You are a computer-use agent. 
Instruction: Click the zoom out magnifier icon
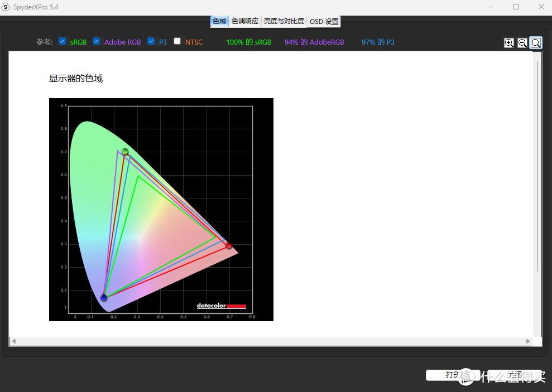pos(522,43)
